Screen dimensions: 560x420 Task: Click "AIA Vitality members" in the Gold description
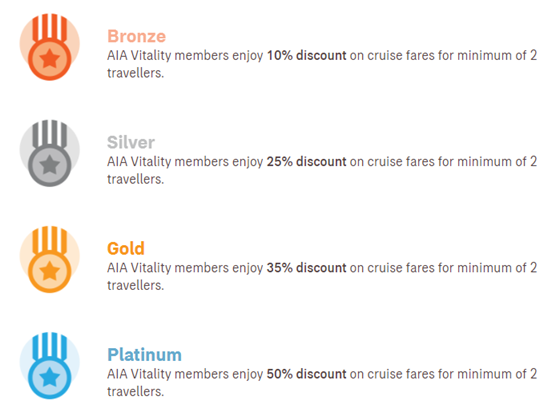tap(168, 268)
